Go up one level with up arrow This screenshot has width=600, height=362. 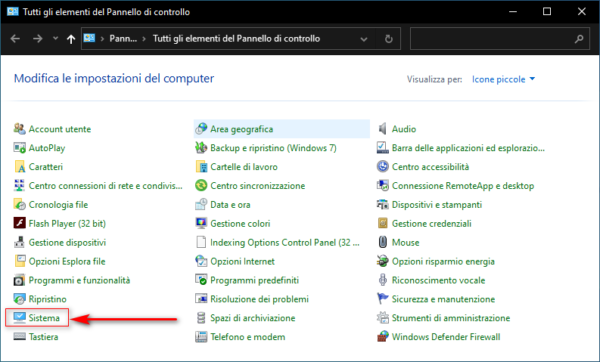[x=71, y=39]
